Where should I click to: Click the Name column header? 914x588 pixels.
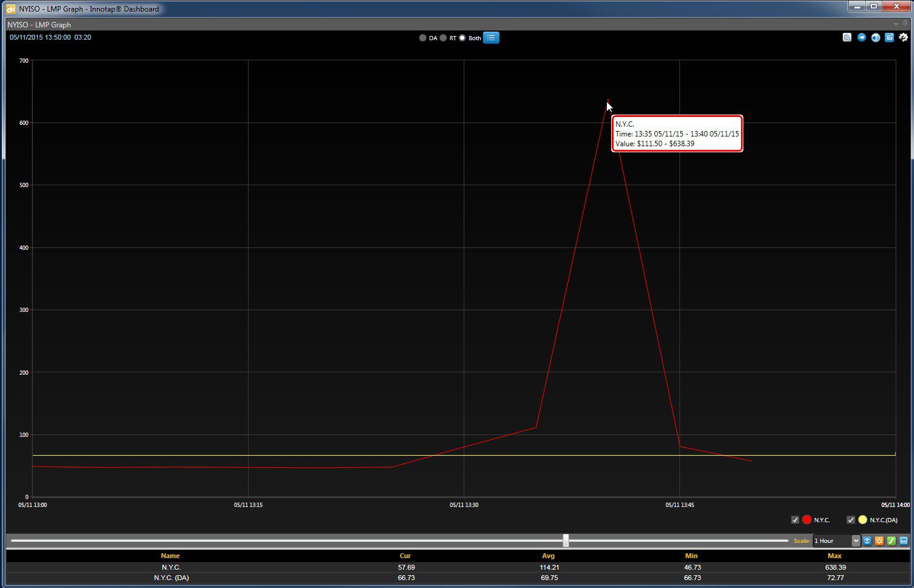171,556
